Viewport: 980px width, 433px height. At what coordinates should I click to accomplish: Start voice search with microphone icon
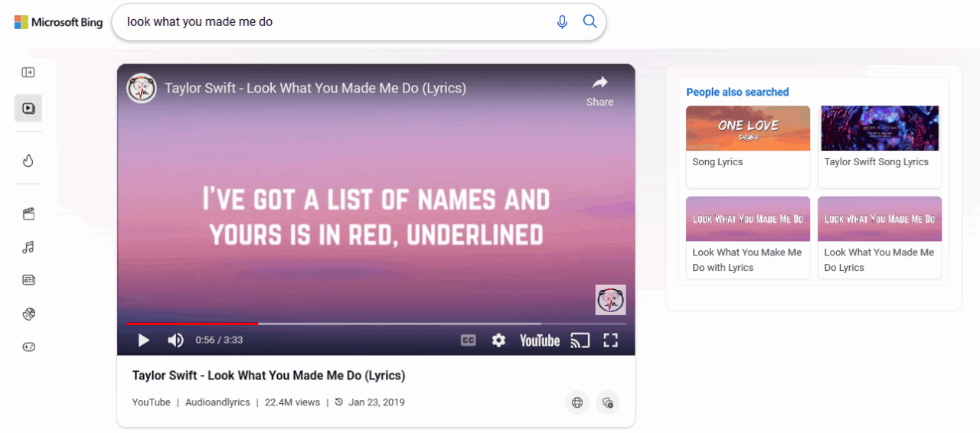point(562,21)
